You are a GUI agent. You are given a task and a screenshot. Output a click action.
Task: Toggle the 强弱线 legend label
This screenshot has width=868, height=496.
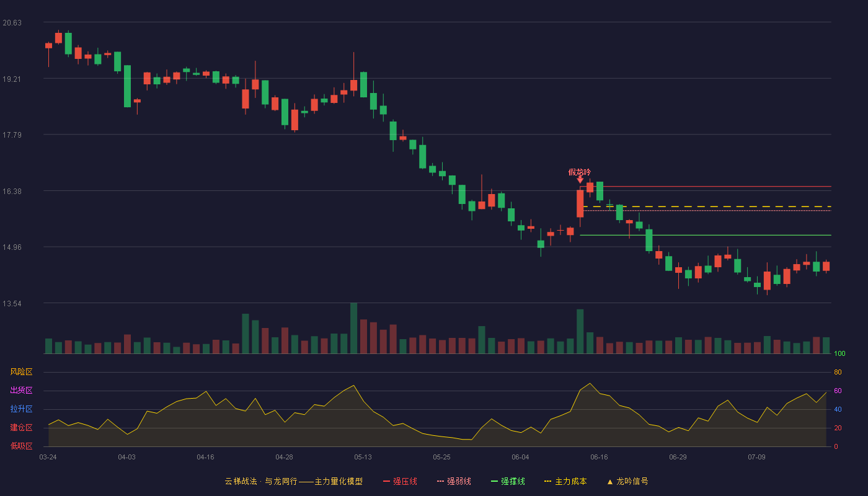click(x=459, y=481)
